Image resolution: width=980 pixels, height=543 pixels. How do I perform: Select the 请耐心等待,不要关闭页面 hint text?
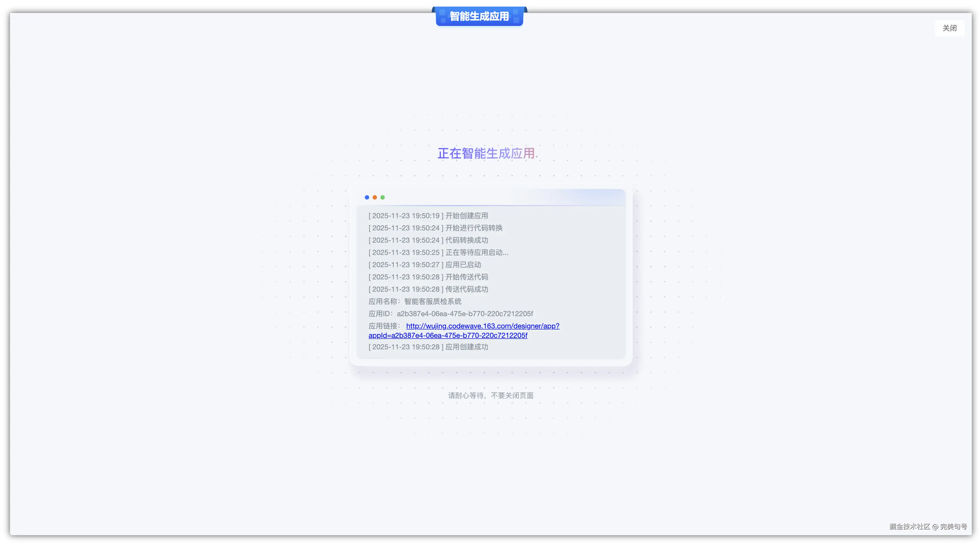[x=491, y=395]
